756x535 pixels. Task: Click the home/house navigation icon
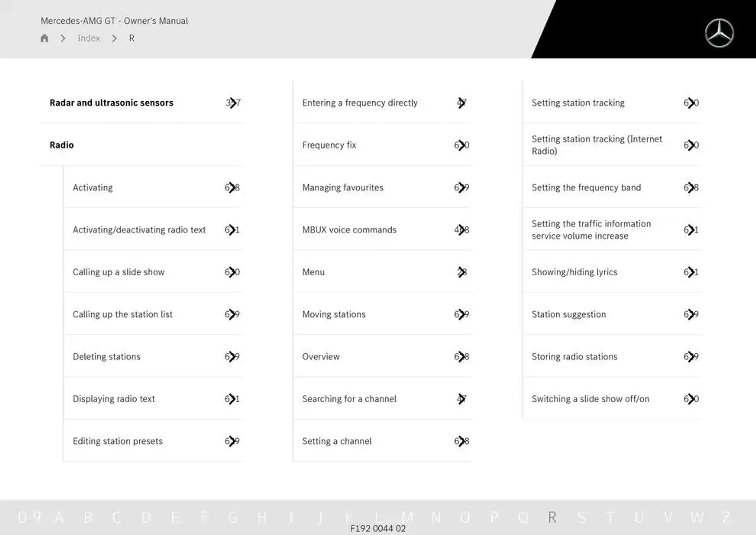pyautogui.click(x=45, y=38)
